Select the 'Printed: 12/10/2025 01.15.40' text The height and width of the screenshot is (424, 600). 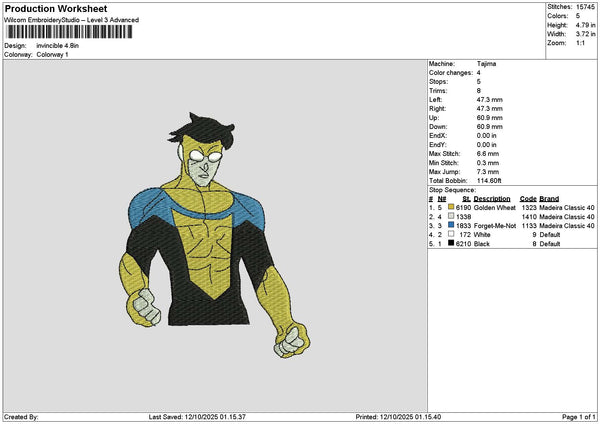click(398, 417)
